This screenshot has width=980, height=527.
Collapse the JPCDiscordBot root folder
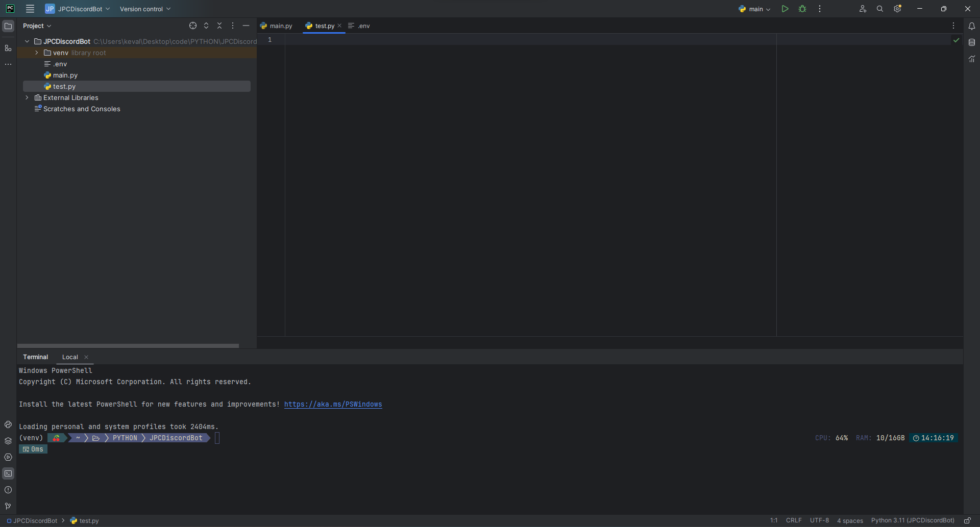click(27, 41)
